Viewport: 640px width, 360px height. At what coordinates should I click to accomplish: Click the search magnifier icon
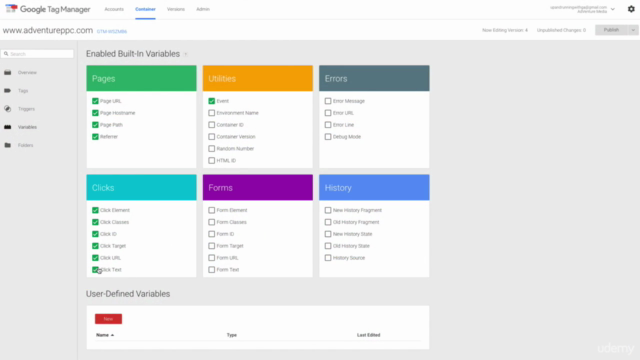pos(6,54)
